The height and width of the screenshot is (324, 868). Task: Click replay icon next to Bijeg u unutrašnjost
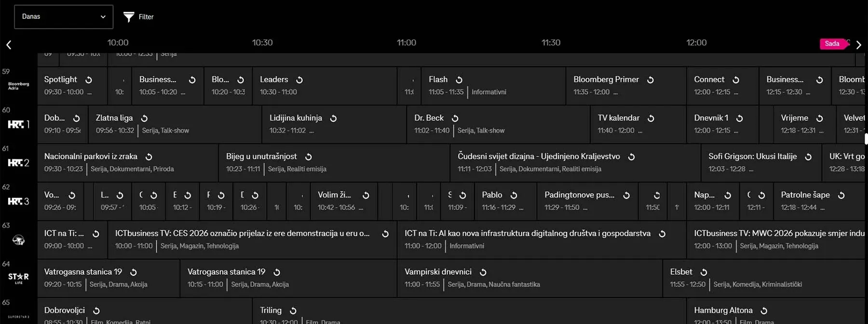click(309, 157)
